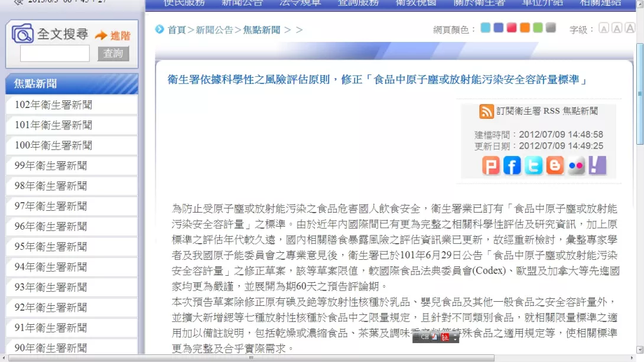Open 99年衛生署新聞 in sidebar
This screenshot has height=362, width=644.
pos(72,166)
